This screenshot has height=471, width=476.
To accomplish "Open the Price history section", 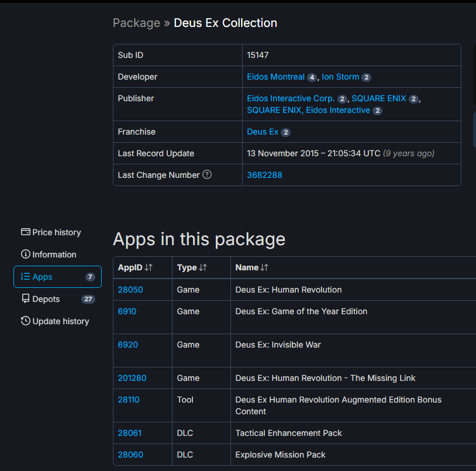I will pos(51,232).
